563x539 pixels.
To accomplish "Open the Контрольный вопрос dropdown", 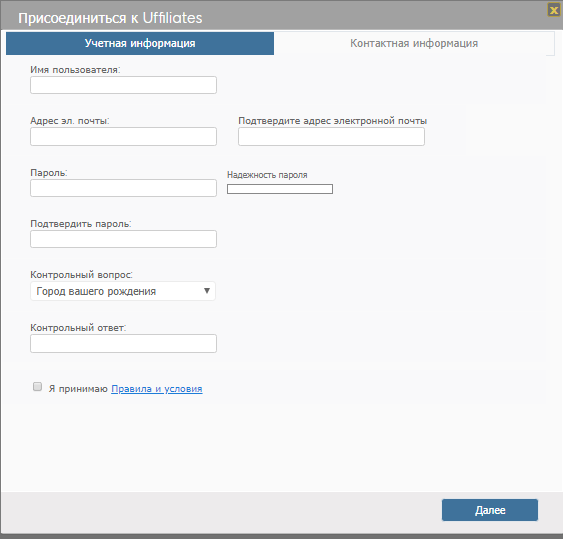I will pos(123,291).
